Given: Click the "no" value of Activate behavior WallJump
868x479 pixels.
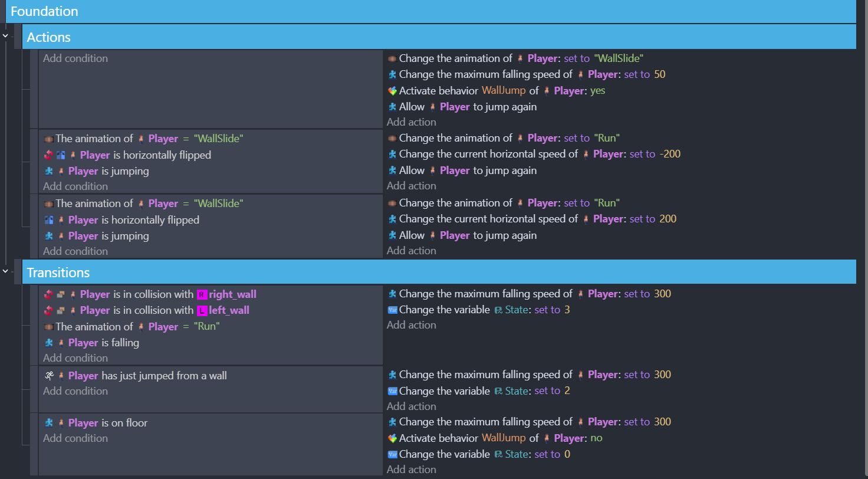Looking at the screenshot, I should click(x=596, y=438).
